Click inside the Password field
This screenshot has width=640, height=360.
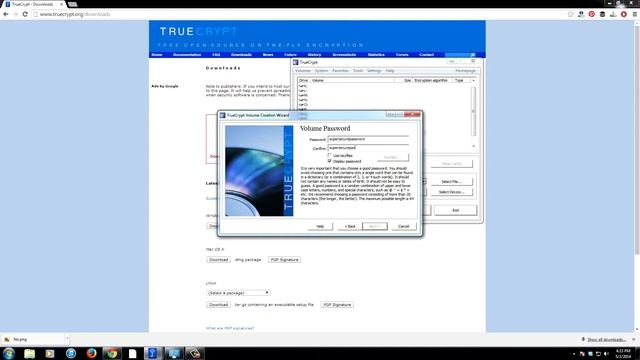(x=368, y=139)
